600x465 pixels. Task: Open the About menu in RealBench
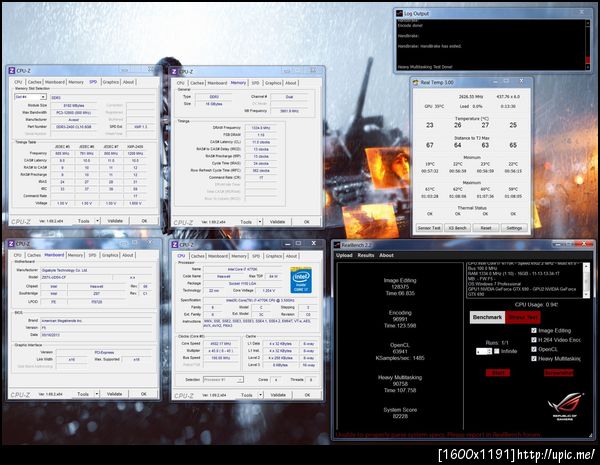point(386,255)
